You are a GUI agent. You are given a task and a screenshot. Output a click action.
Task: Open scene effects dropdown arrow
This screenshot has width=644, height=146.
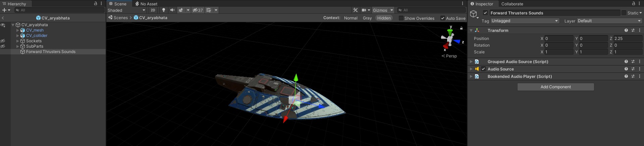(x=188, y=10)
